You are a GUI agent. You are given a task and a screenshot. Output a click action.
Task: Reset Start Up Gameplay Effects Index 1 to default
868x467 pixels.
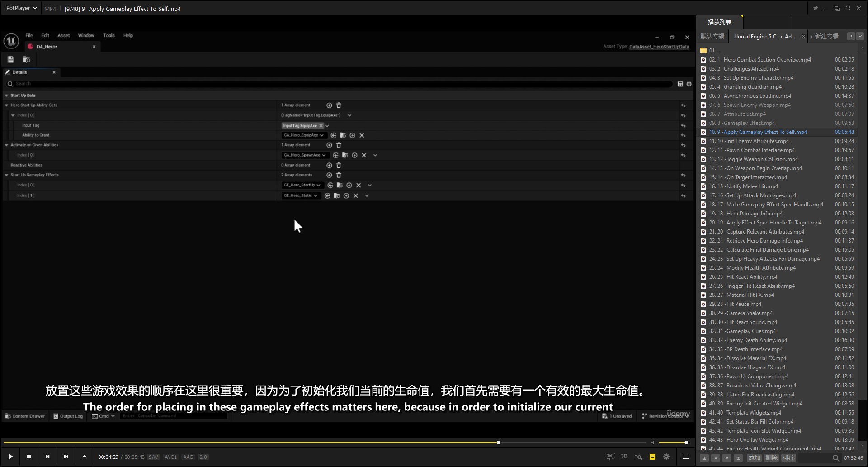pos(683,195)
